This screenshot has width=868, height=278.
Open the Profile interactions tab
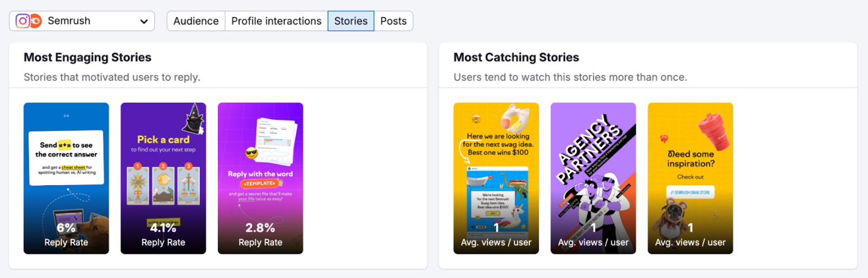point(276,21)
